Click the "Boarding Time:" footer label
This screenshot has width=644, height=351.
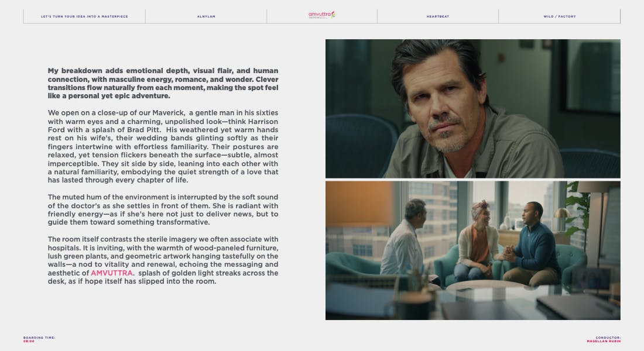click(x=39, y=337)
